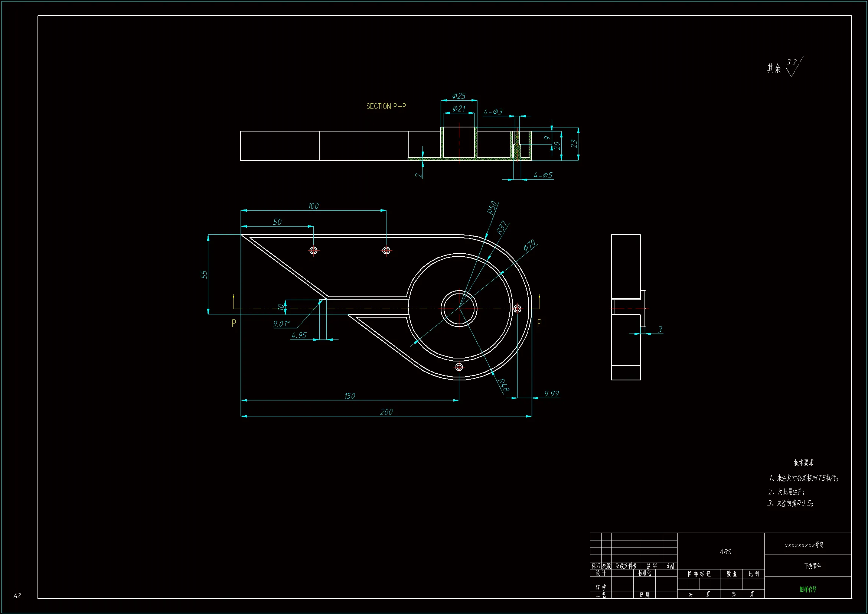Click the center bore circle of the part

(459, 309)
